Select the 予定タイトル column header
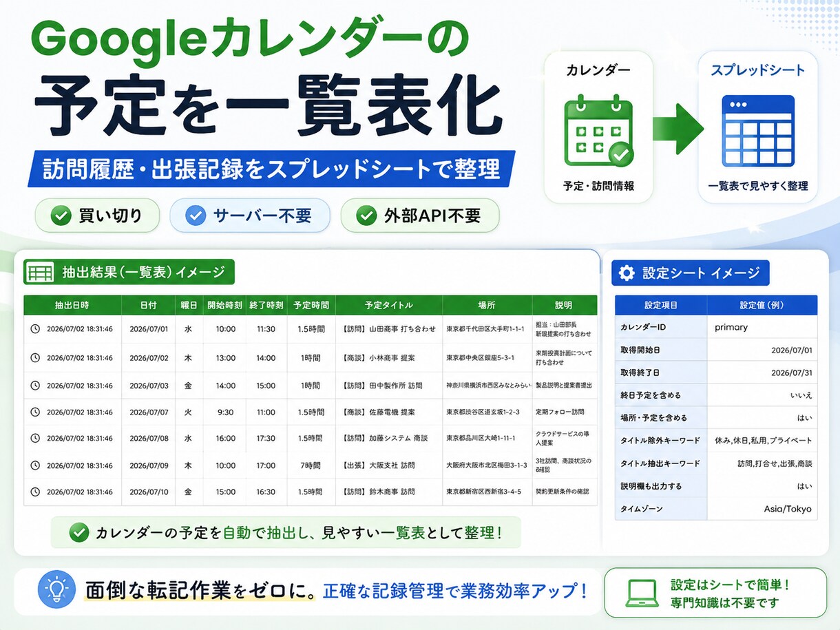This screenshot has height=630, width=840. (389, 305)
